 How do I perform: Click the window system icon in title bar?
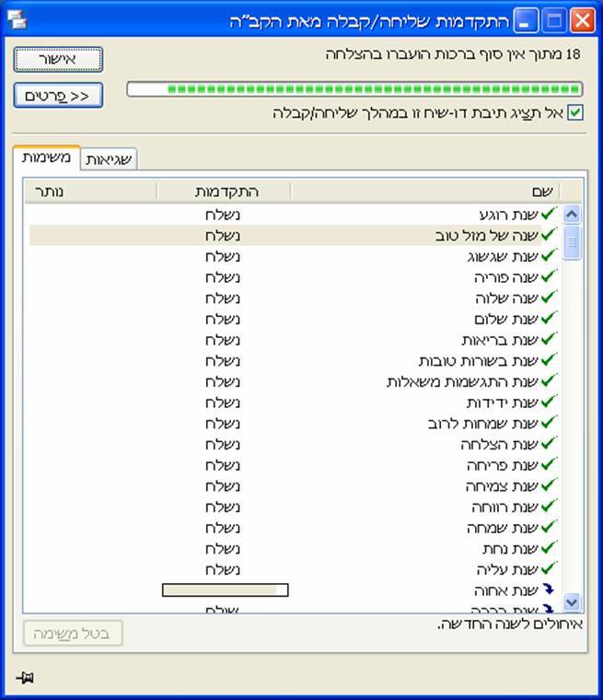point(17,19)
